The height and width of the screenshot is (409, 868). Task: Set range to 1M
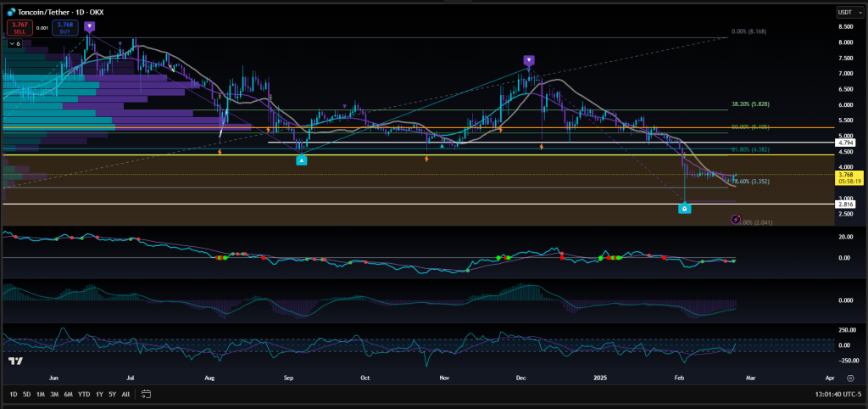pyautogui.click(x=41, y=395)
